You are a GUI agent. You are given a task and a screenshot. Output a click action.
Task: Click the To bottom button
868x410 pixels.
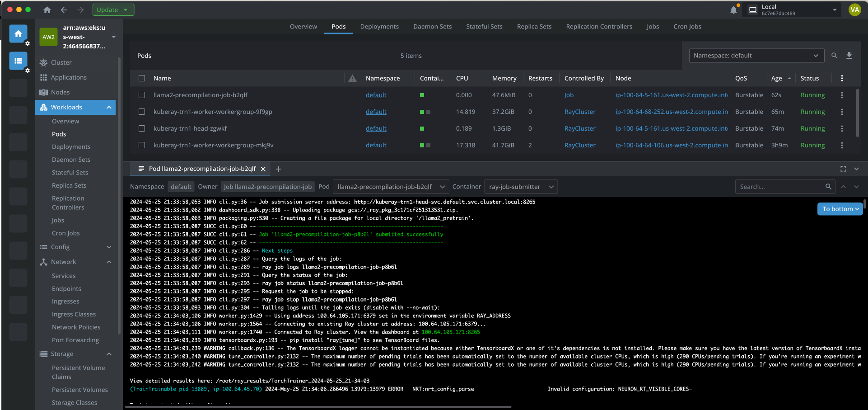click(840, 209)
